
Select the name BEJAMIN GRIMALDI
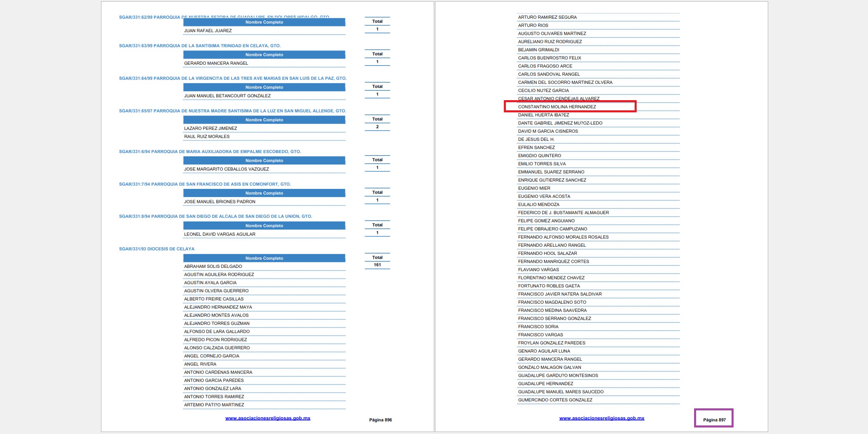pyautogui.click(x=538, y=50)
